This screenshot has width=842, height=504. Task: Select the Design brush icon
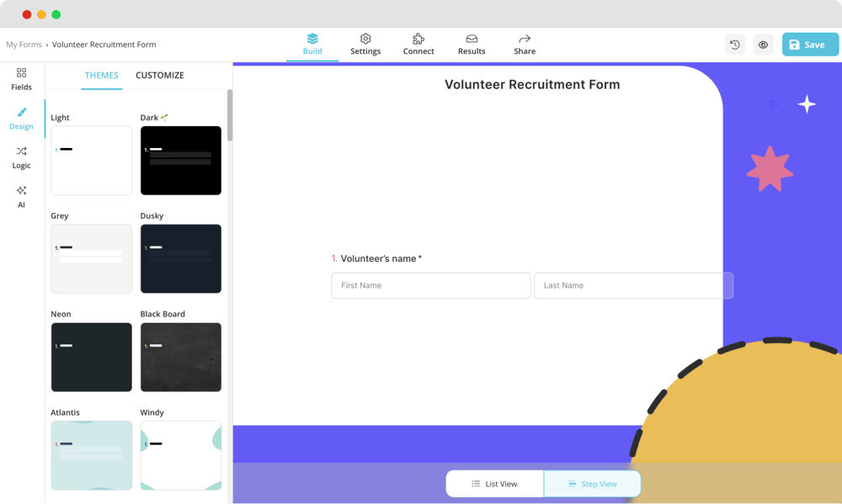coord(21,118)
